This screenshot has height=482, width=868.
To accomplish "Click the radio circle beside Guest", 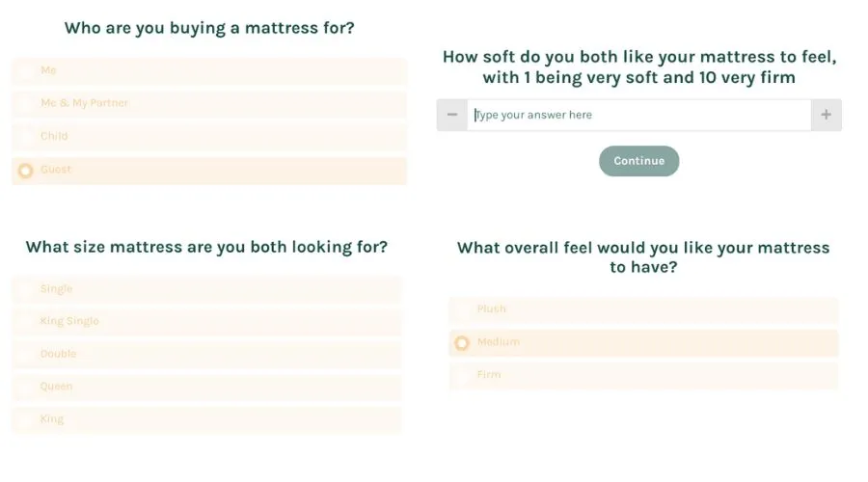I will (x=26, y=171).
